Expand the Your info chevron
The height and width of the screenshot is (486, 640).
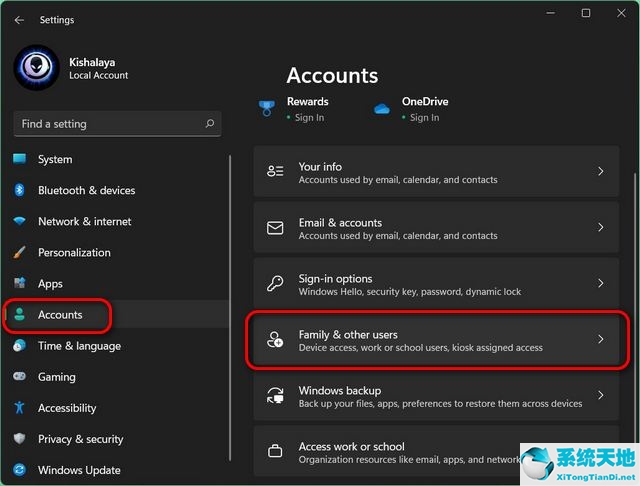600,171
